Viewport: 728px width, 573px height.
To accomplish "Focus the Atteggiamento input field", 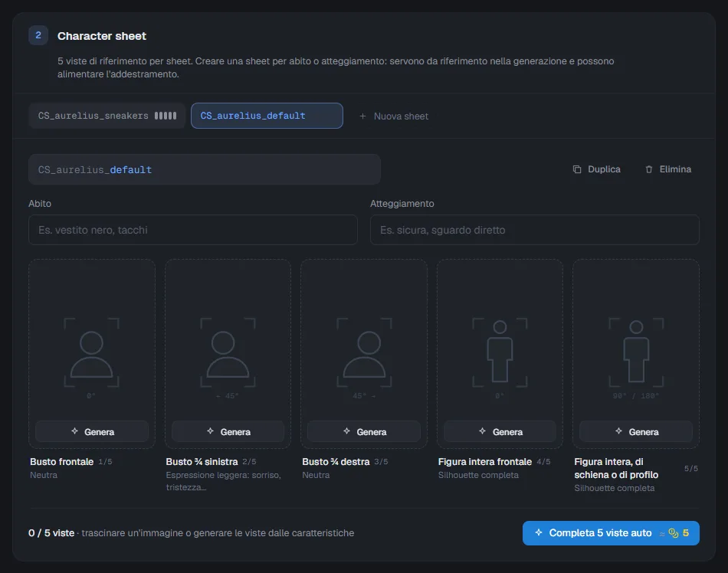I will click(535, 230).
